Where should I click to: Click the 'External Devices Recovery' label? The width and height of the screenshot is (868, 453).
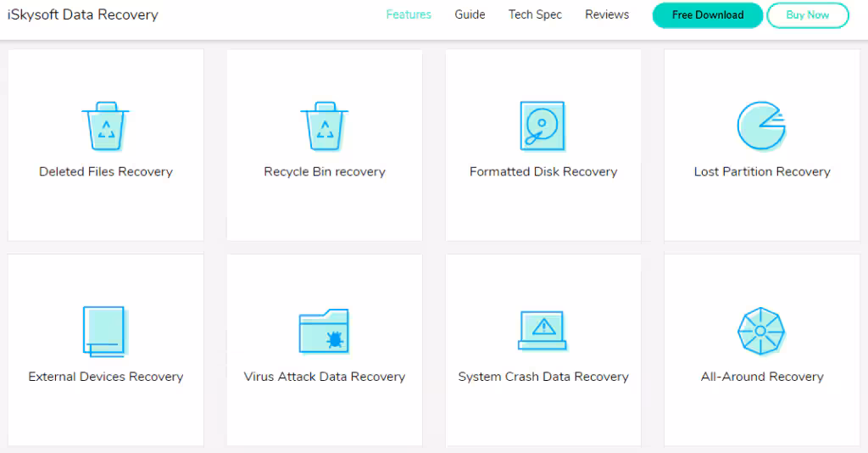106,377
